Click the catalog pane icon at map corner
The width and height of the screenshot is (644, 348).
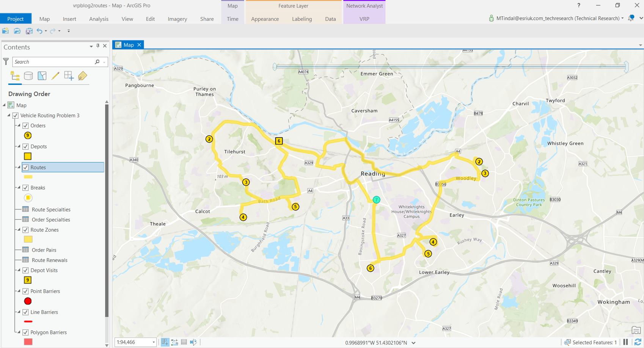pos(636,330)
